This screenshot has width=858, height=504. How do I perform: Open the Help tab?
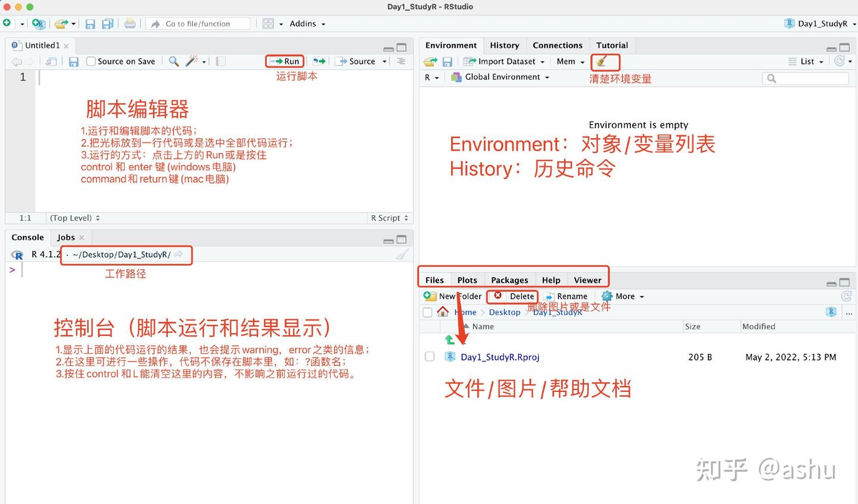551,280
